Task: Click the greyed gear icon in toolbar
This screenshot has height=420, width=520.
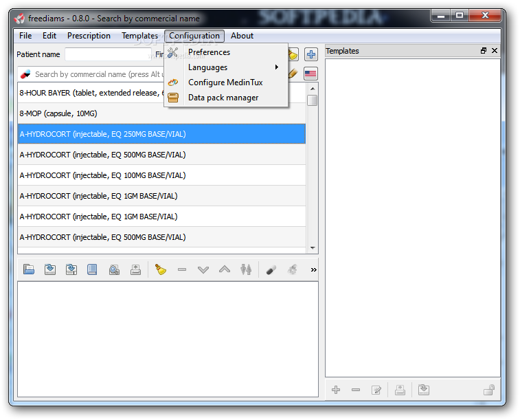Action: (292, 269)
